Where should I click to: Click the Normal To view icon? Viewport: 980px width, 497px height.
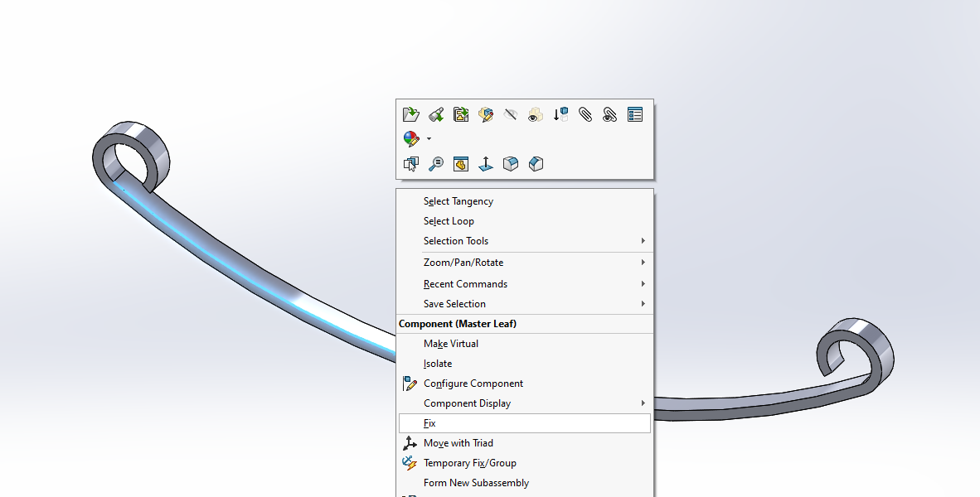pyautogui.click(x=486, y=164)
